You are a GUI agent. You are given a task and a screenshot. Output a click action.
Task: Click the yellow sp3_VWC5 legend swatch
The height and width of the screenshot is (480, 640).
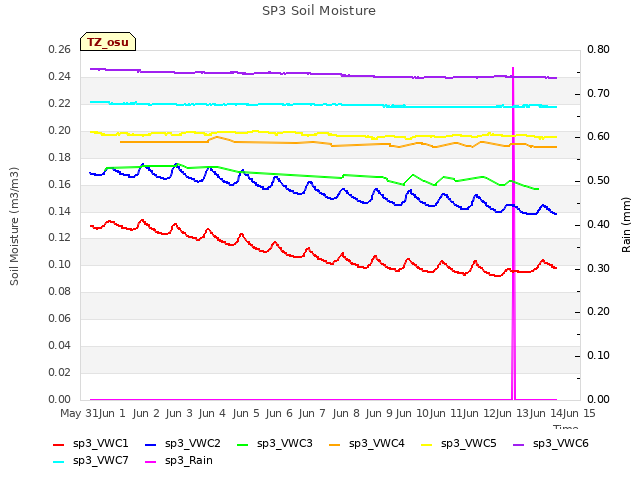click(x=427, y=444)
